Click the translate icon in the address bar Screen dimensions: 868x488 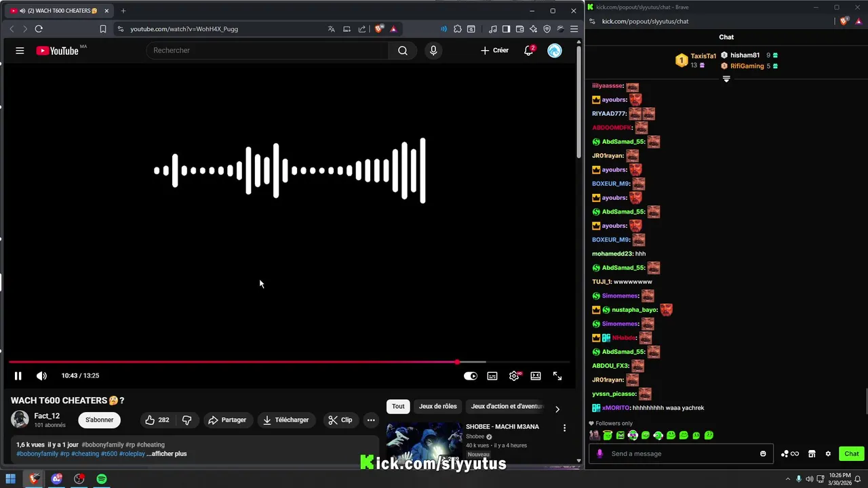tap(331, 29)
